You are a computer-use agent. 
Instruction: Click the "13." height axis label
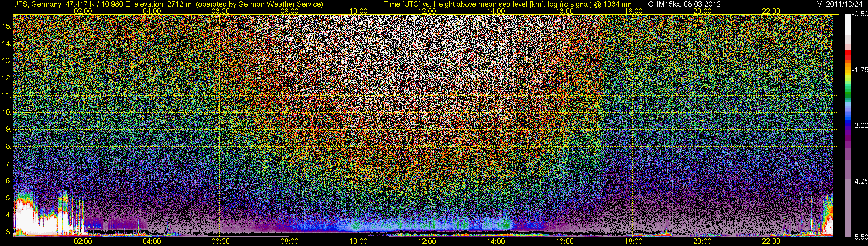tap(7, 61)
